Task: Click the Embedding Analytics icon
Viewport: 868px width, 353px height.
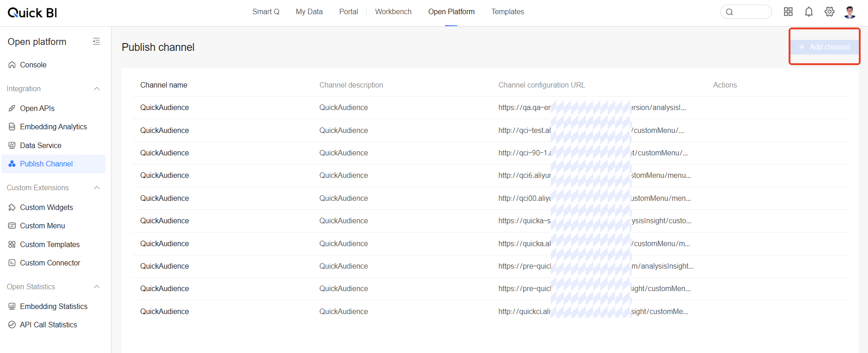Action: [x=12, y=127]
